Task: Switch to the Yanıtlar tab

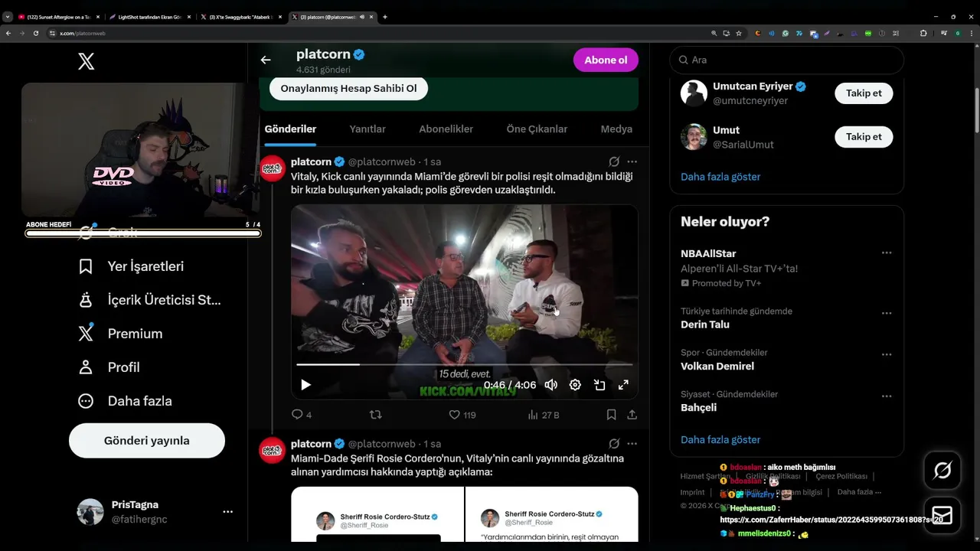Action: coord(367,129)
